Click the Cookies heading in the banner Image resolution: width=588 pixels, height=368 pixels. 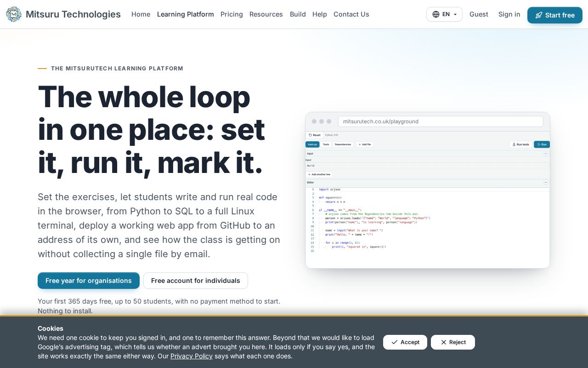pyautogui.click(x=51, y=328)
